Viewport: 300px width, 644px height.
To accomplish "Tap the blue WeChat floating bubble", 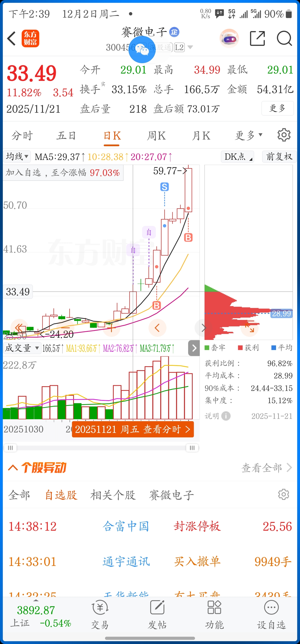I will coord(142,49).
